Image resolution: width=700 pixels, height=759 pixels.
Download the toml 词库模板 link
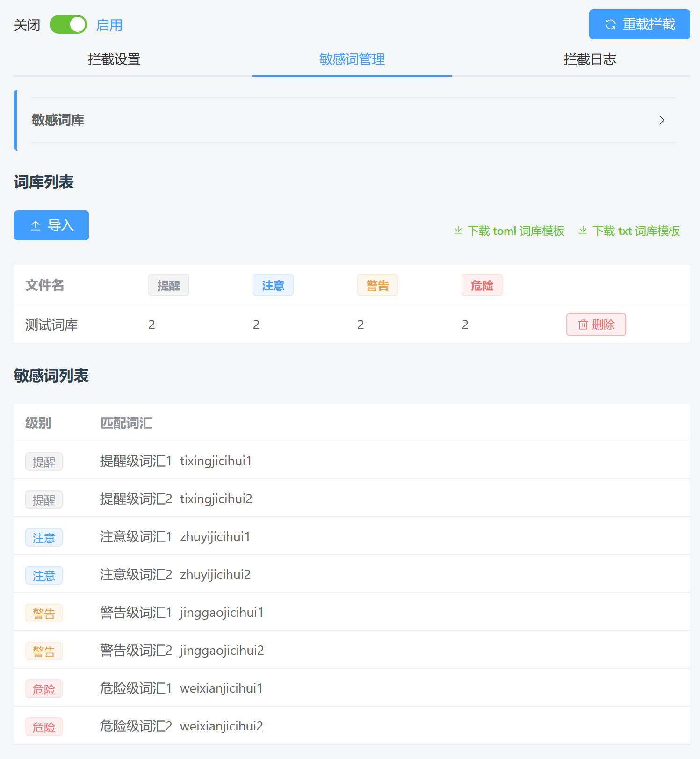click(516, 231)
